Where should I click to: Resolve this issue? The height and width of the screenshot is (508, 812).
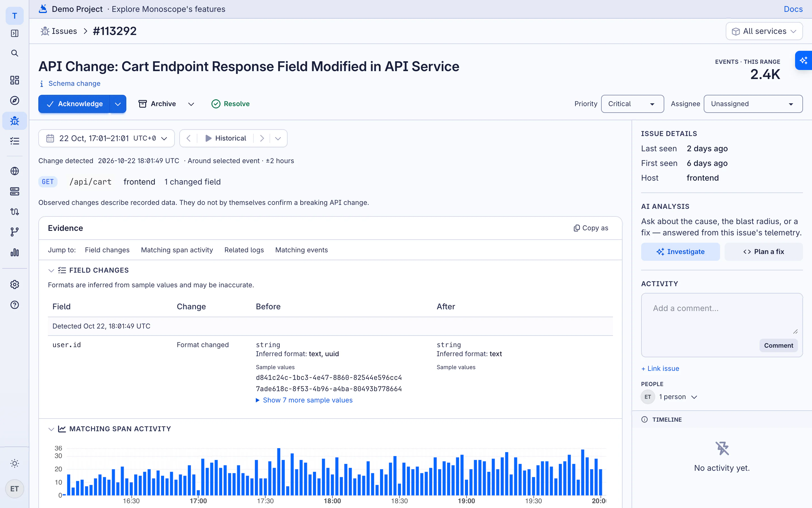click(x=231, y=104)
